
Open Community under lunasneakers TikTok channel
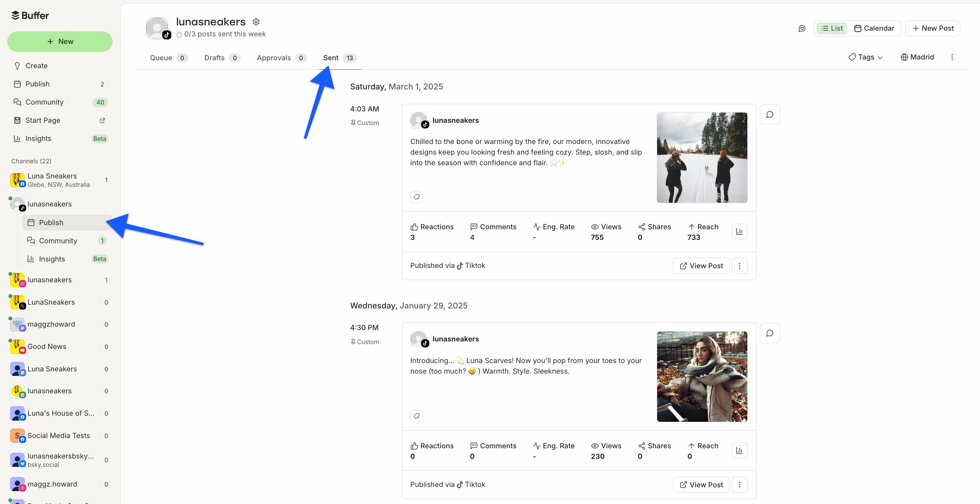coord(67,241)
